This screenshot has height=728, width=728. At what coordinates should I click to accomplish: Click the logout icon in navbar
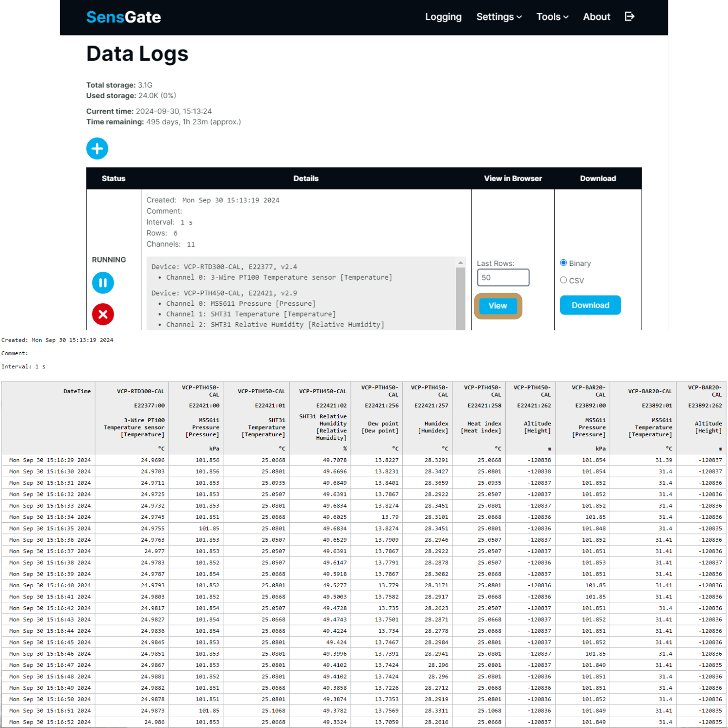(629, 17)
